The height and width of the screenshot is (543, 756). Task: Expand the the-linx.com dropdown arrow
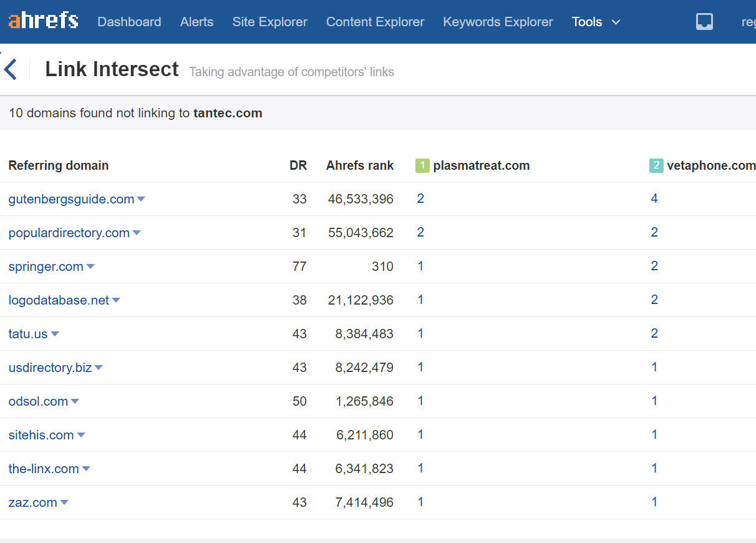[x=86, y=469]
